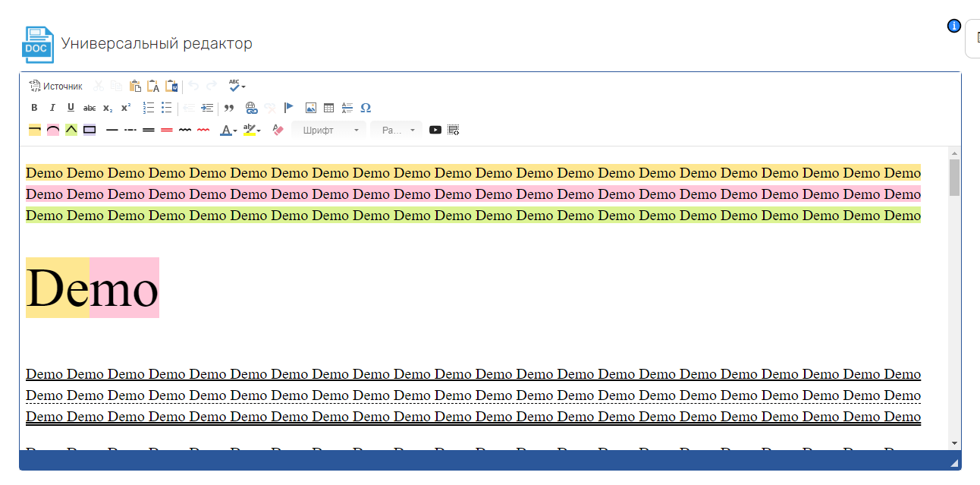Apply red wavy underline style
This screenshot has width=980, height=485.
(203, 130)
